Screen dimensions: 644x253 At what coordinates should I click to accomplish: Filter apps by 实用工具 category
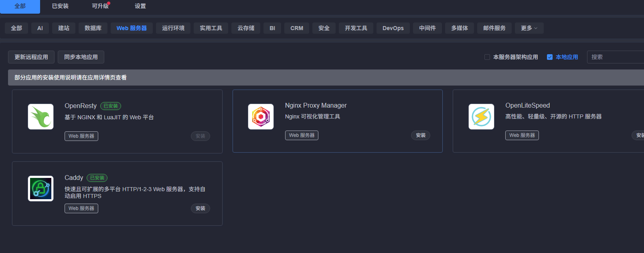pos(211,28)
